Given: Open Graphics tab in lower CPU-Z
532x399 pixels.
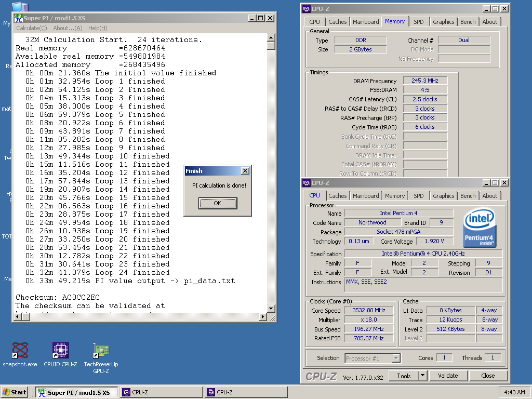Looking at the screenshot, I should 444,196.
